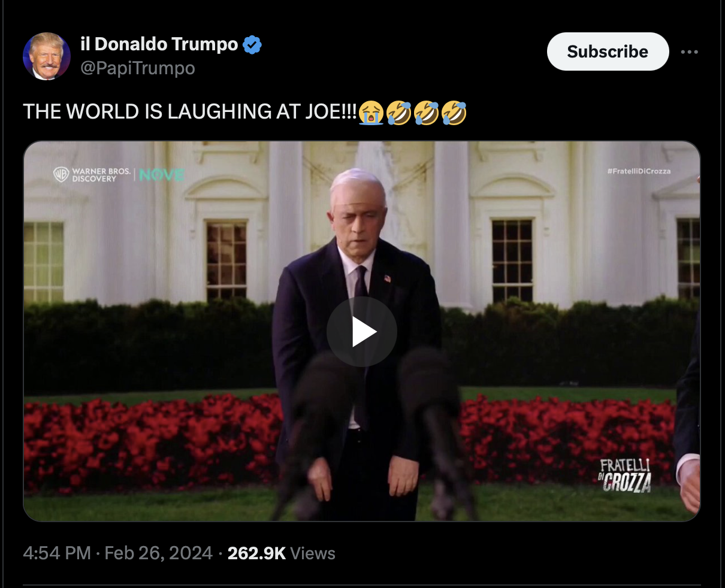Viewport: 725px width, 588px height.
Task: Click the red flower bed in video
Action: point(150,443)
